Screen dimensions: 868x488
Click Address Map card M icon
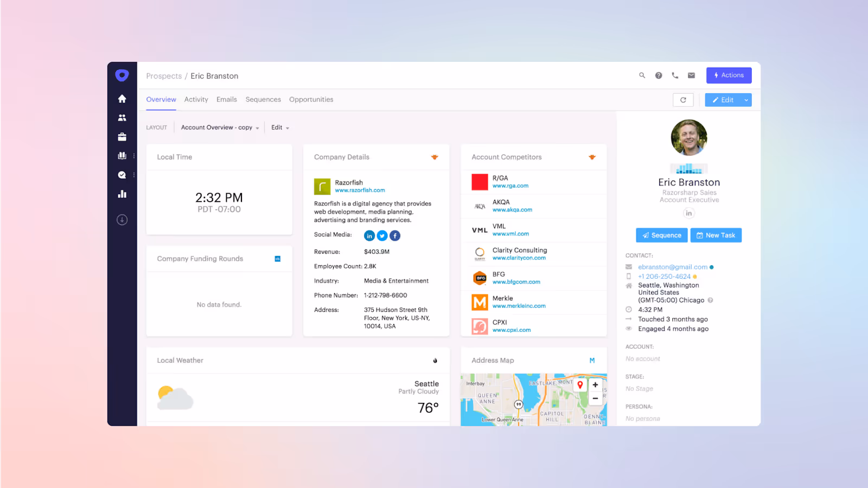click(592, 361)
